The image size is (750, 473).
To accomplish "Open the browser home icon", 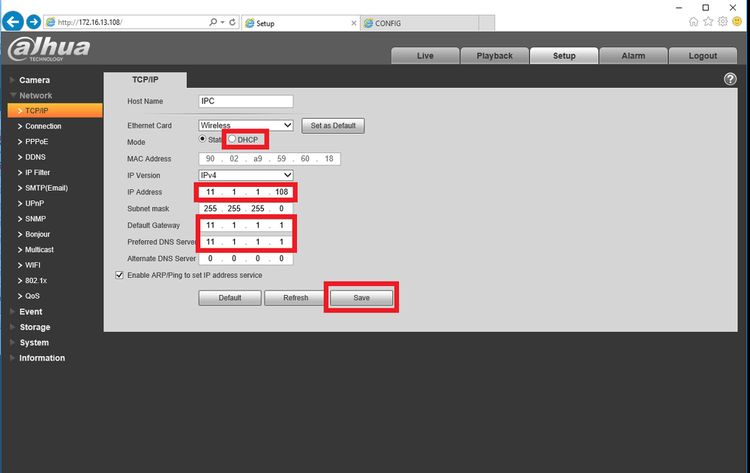I will pyautogui.click(x=693, y=22).
